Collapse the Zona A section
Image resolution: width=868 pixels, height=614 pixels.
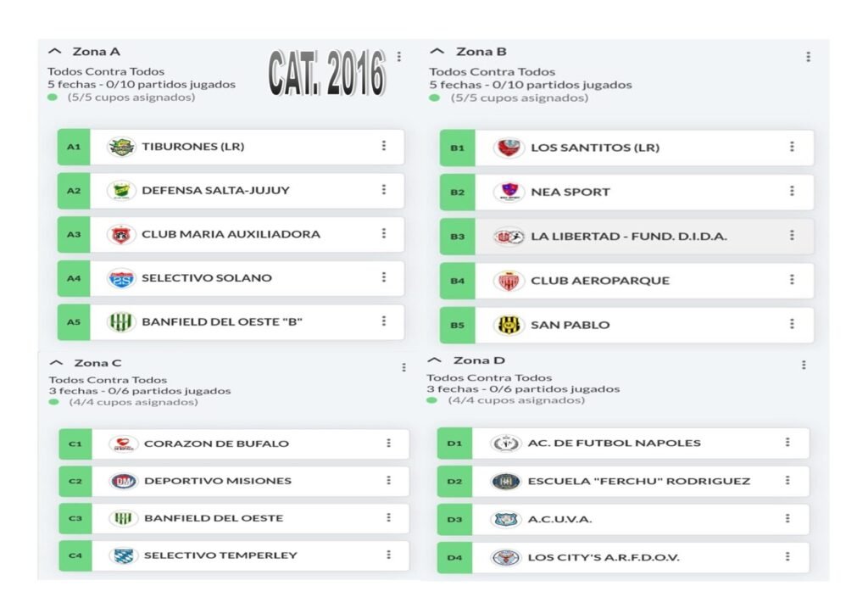coord(56,52)
